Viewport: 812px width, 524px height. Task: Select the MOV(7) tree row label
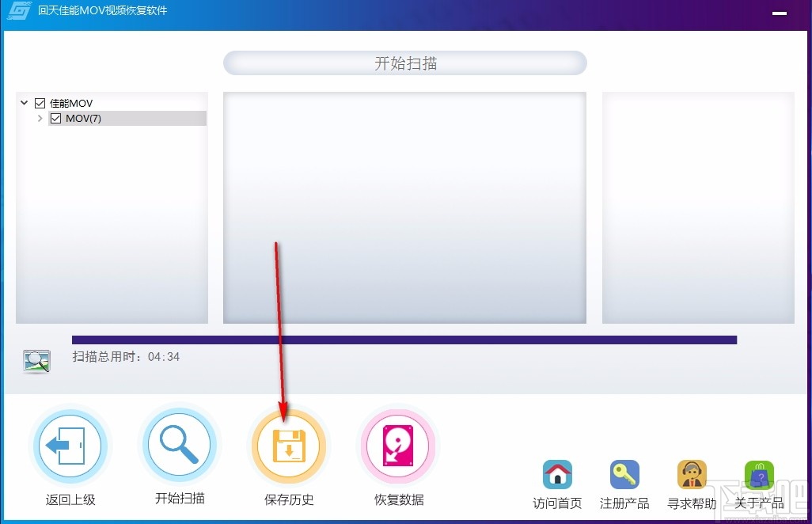pyautogui.click(x=83, y=118)
